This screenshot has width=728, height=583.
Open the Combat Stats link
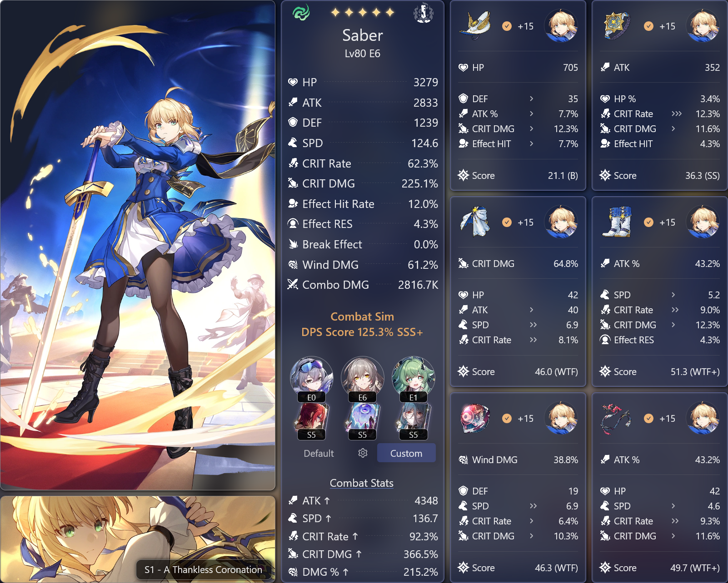pyautogui.click(x=362, y=483)
